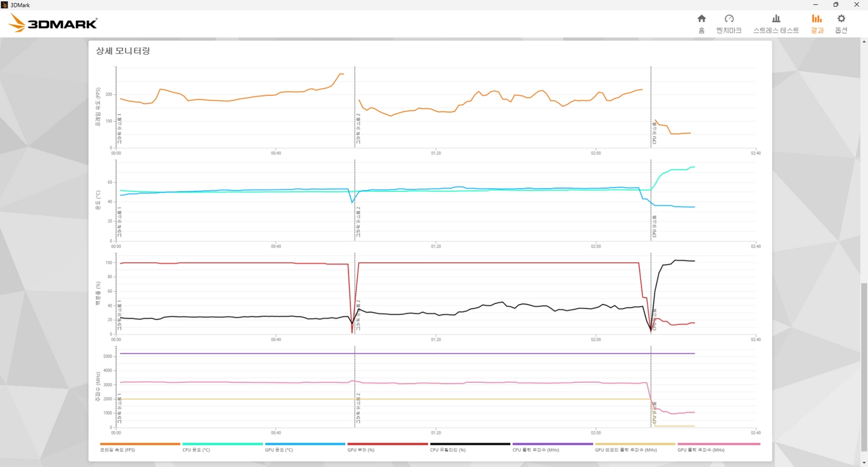Click the tan GPU 메모리 클럭 주파수 legend
Screen dimensions: 868x467
(635, 446)
